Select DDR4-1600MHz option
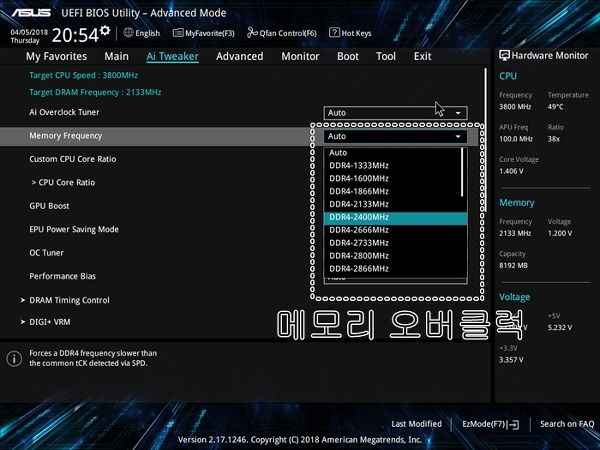The width and height of the screenshot is (600, 450). 393,179
